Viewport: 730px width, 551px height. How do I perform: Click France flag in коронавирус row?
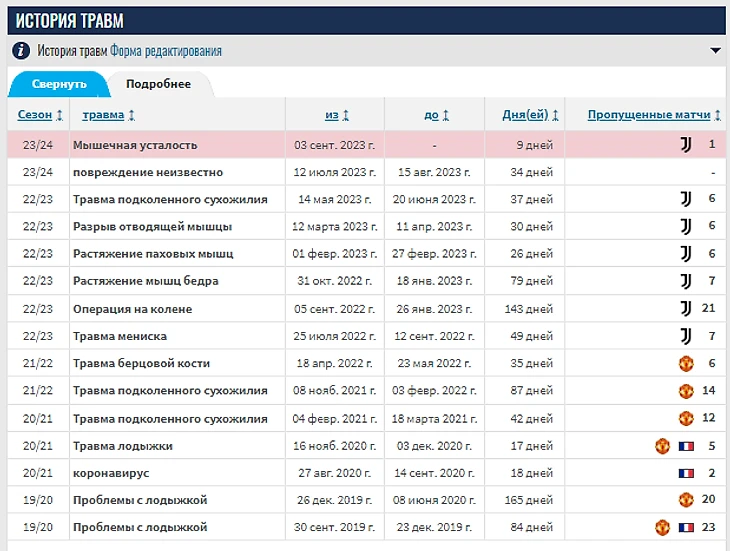pyautogui.click(x=686, y=473)
